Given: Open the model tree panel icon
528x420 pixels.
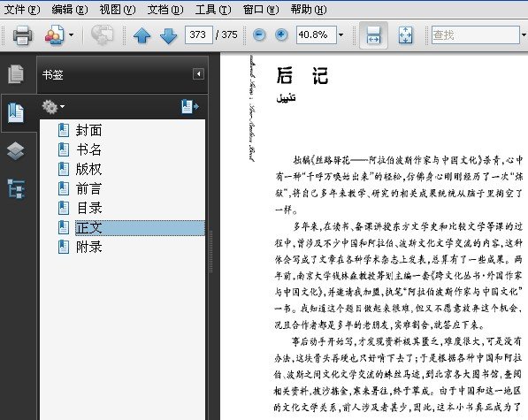Looking at the screenshot, I should coord(16,188).
